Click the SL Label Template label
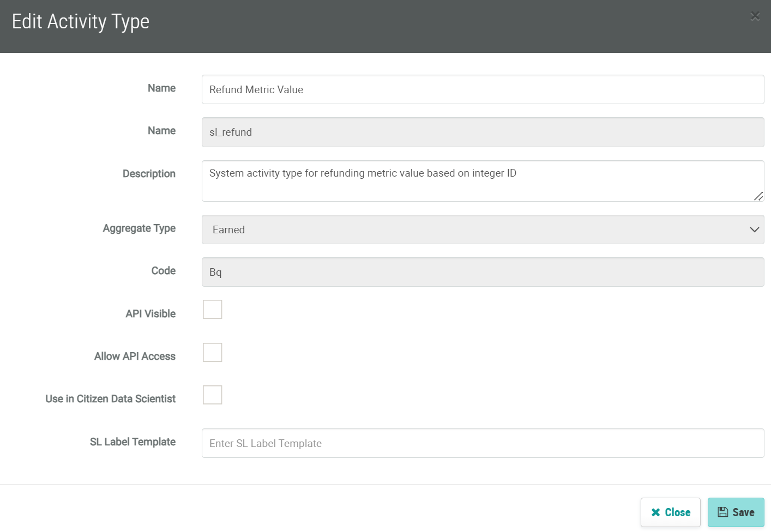This screenshot has width=771, height=532. coord(132,442)
